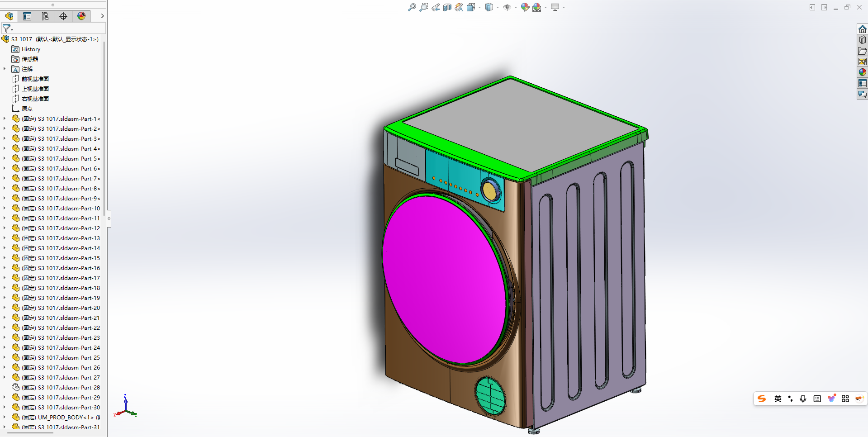Open the SOLIDWORKS Resources home task pane tab
The width and height of the screenshot is (868, 437).
tap(863, 29)
